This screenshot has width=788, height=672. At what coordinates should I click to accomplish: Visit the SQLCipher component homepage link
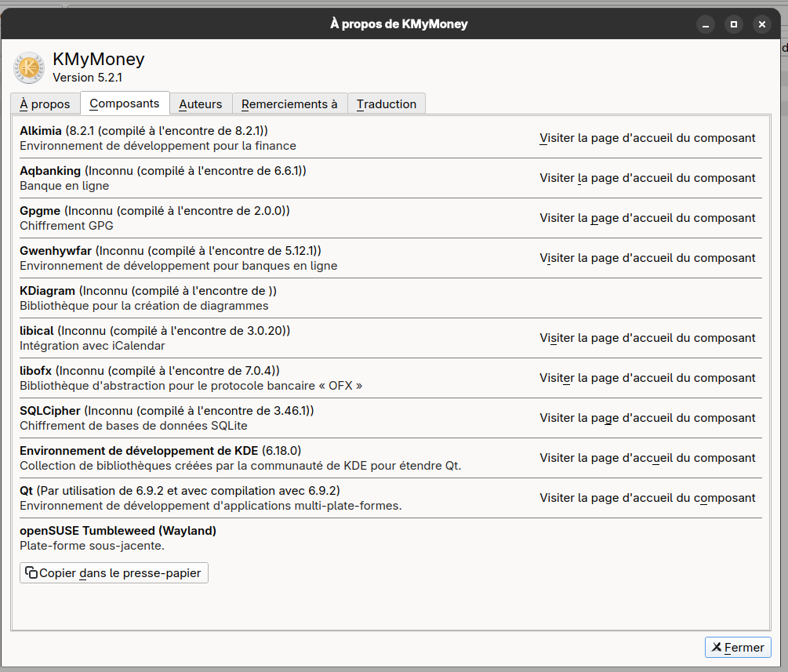tap(648, 418)
